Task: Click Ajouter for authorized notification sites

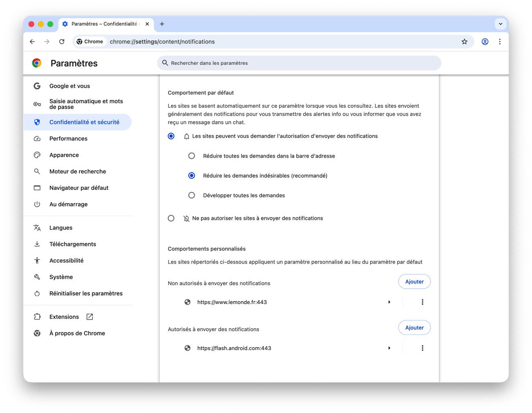Action: point(414,327)
